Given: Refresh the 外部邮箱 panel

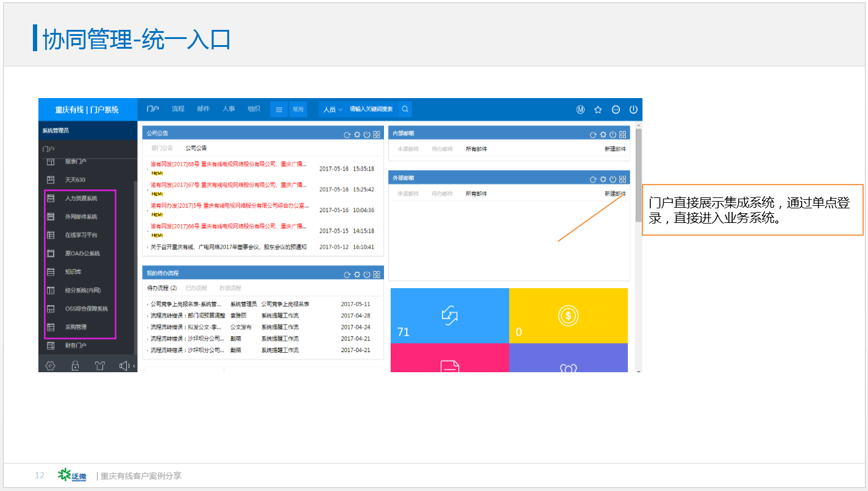Looking at the screenshot, I should [x=593, y=179].
